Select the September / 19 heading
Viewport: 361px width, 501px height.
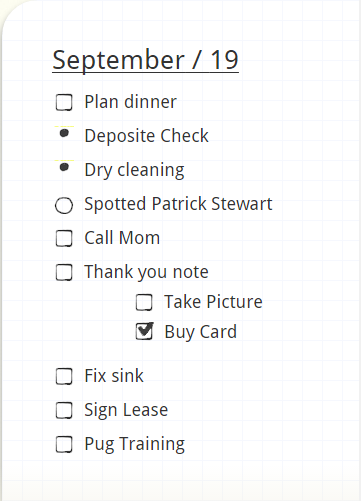tap(145, 60)
